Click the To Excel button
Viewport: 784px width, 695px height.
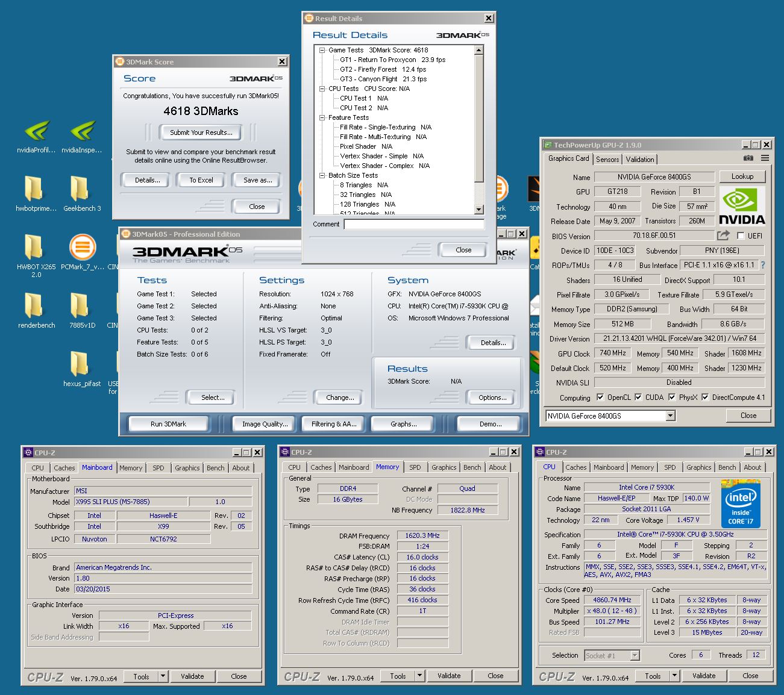coord(201,180)
